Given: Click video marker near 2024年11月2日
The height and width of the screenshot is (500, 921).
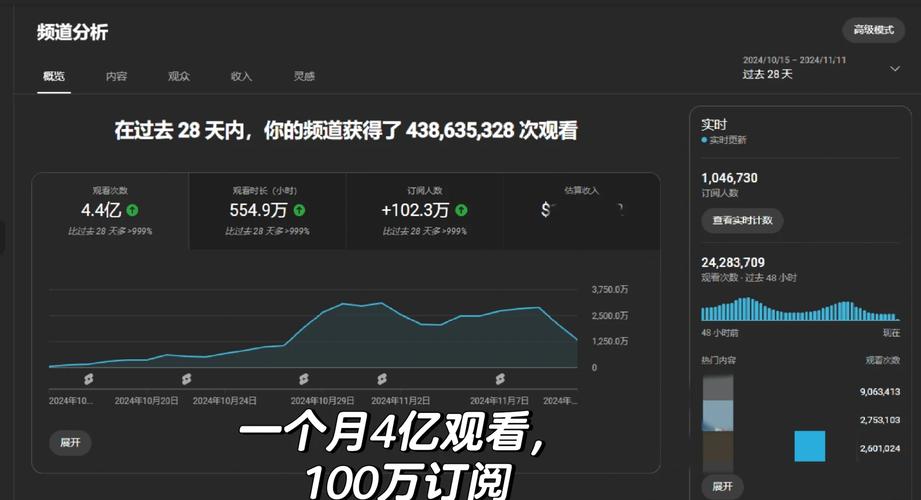Looking at the screenshot, I should pos(382,379).
